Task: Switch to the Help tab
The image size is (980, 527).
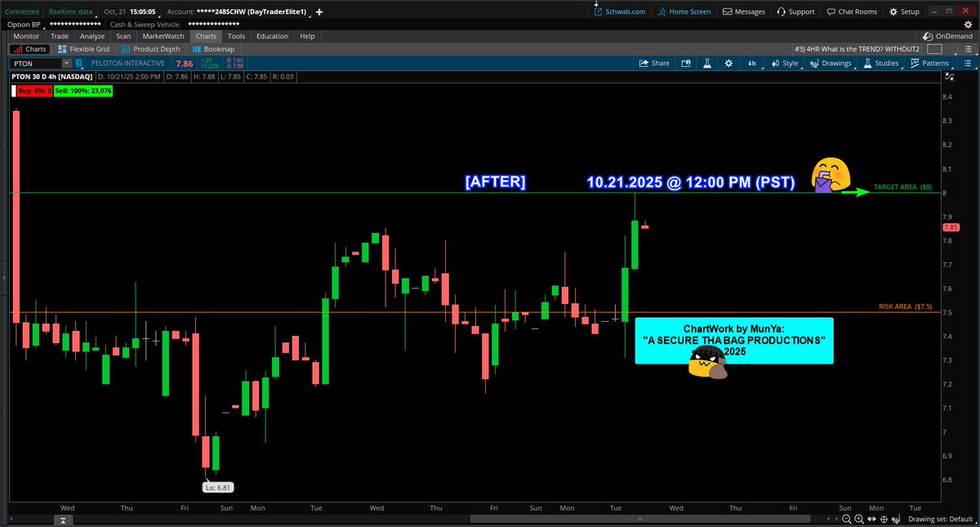Action: coord(307,36)
